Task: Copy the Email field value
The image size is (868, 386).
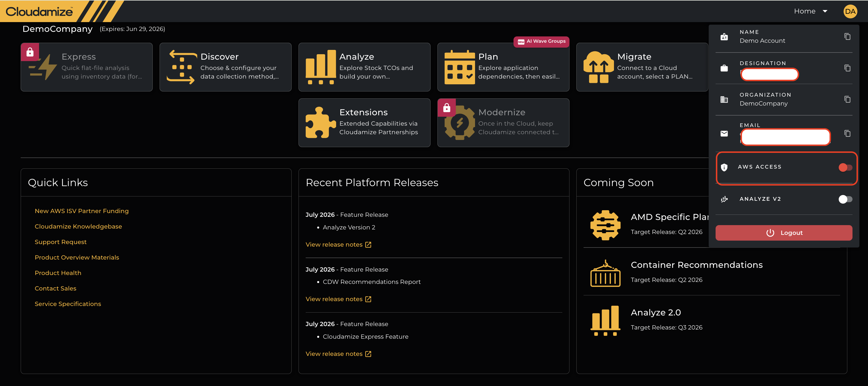Action: click(x=847, y=134)
